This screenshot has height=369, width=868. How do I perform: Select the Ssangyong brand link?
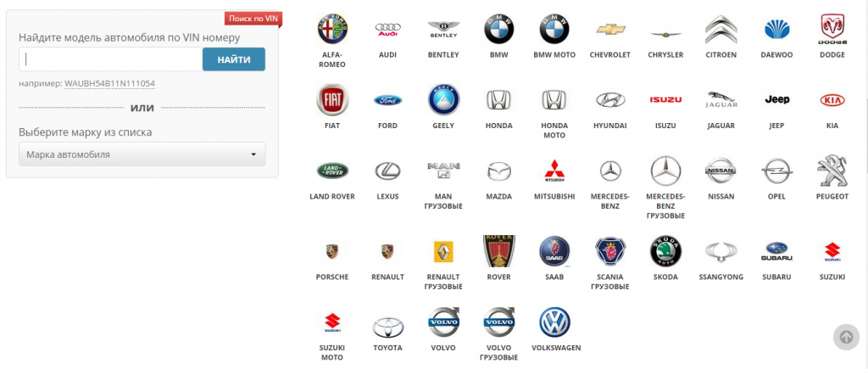pyautogui.click(x=721, y=277)
